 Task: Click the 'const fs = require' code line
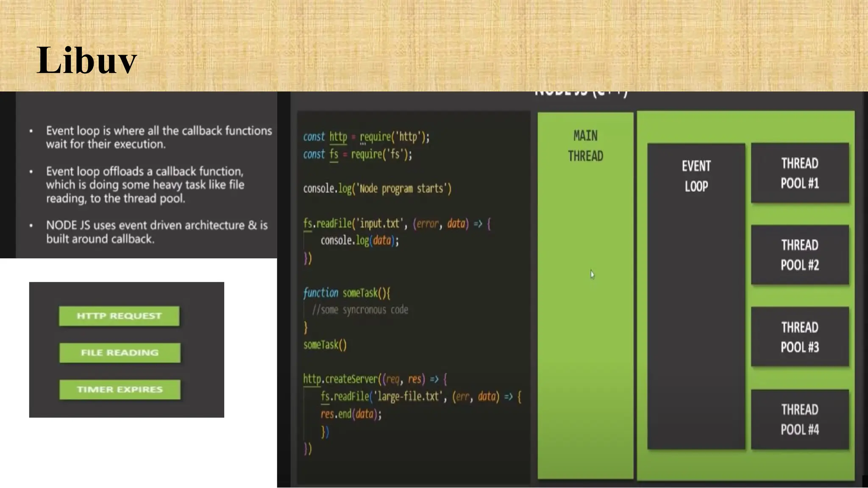click(x=357, y=154)
